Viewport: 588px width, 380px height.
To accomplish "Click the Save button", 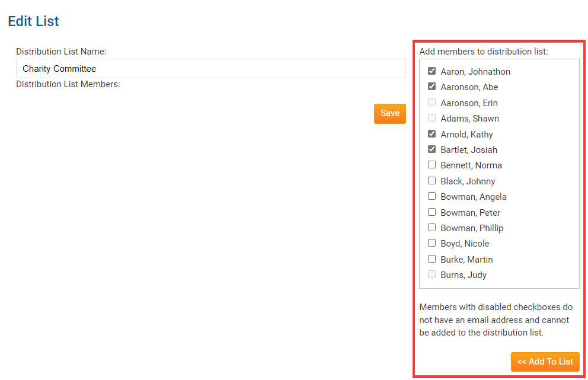I will coord(389,113).
